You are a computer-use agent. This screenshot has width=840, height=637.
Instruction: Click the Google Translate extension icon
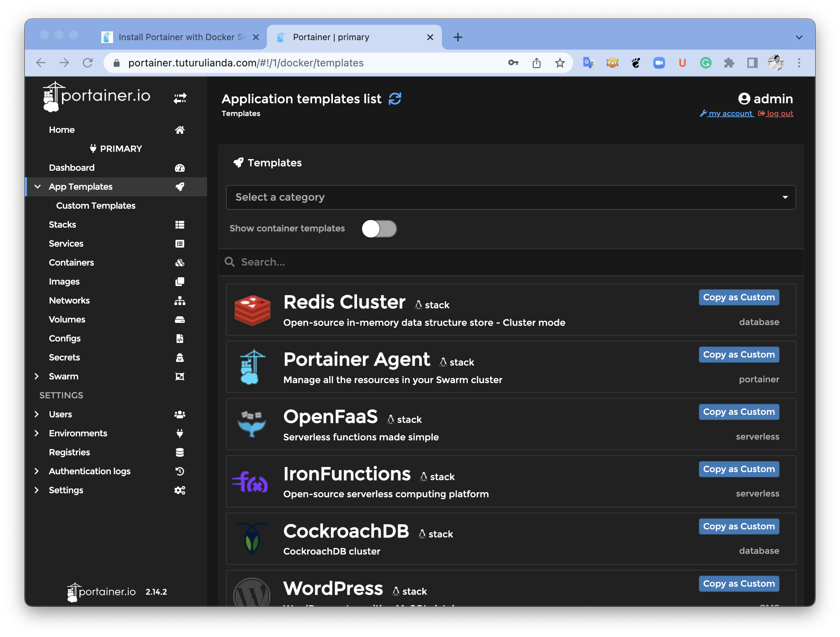click(588, 63)
